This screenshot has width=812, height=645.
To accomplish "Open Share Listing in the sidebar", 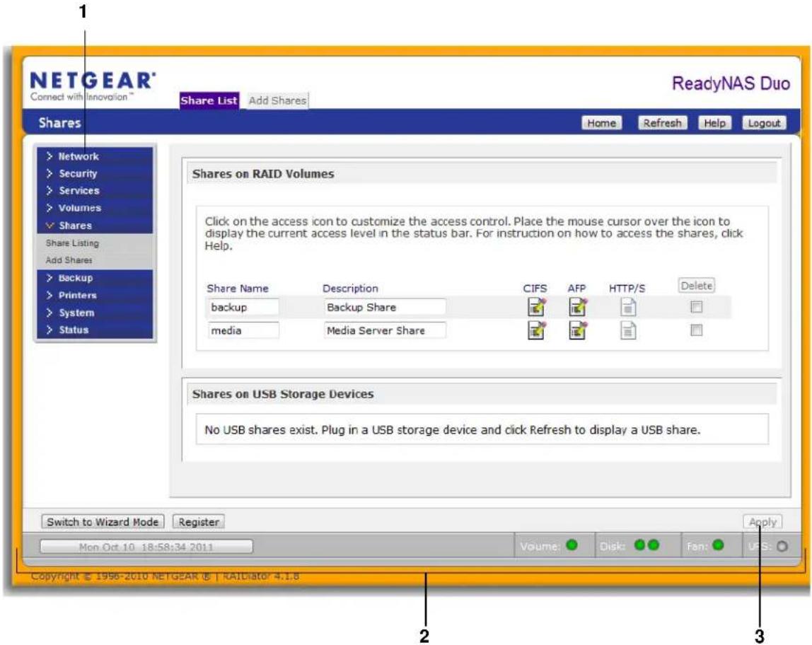I will tap(72, 243).
